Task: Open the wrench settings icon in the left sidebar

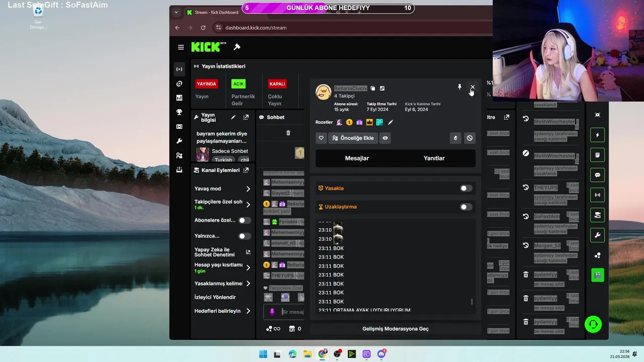Action: tap(179, 141)
